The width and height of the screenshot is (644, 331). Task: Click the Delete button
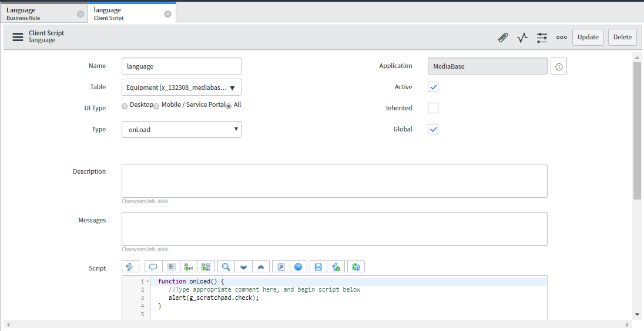point(623,38)
